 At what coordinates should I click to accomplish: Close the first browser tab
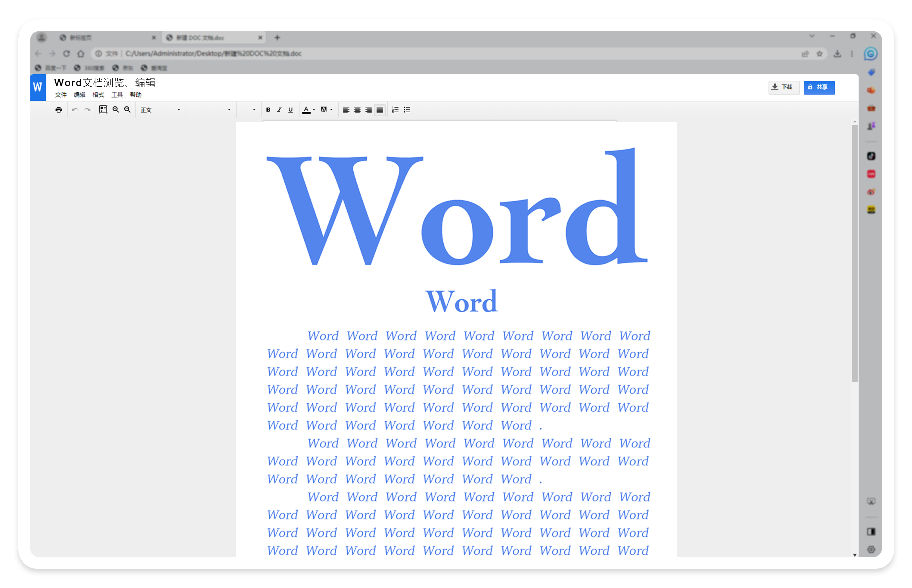click(x=154, y=37)
